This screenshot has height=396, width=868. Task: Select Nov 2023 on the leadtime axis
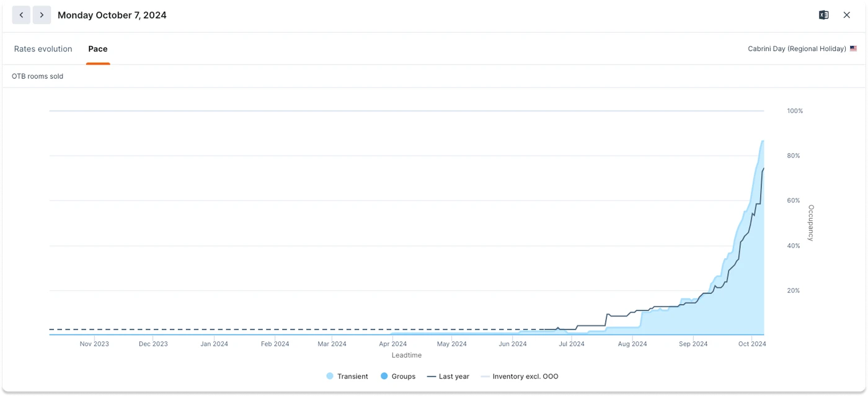point(94,344)
